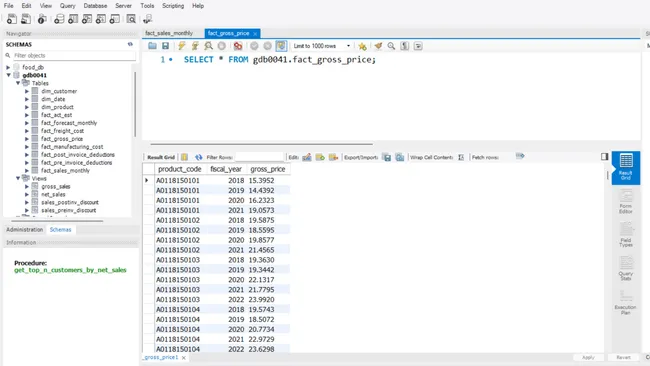
Task: Create a new stored procedure toolbar icon
Action: point(101,19)
